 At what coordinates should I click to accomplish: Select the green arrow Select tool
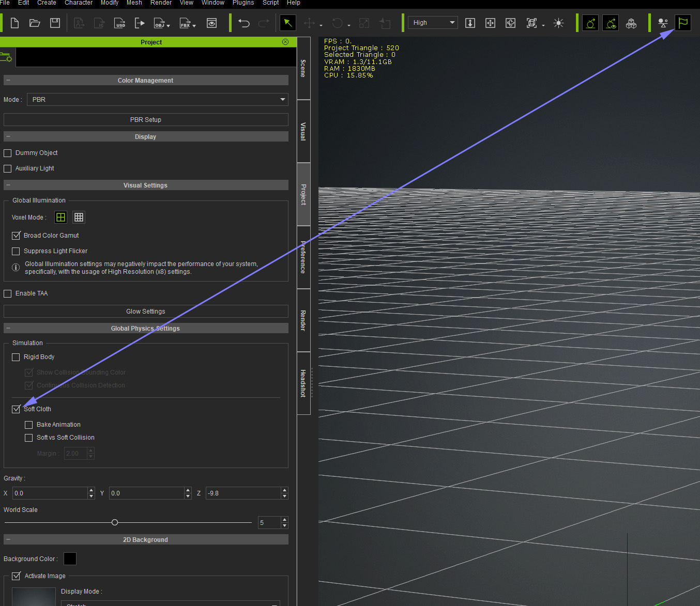coord(288,23)
